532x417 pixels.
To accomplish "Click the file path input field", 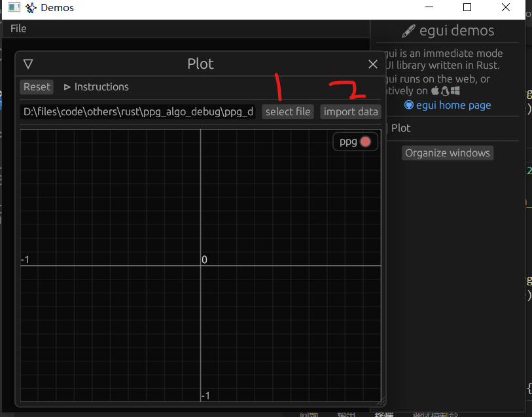I will pos(138,112).
